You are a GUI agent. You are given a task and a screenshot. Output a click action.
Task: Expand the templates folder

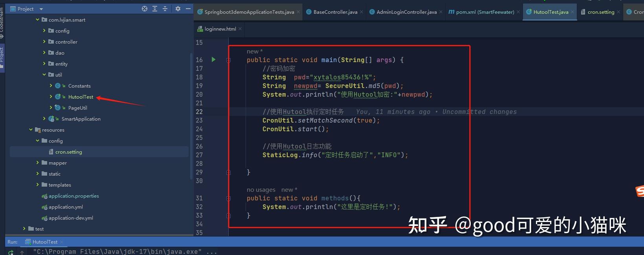[37, 185]
